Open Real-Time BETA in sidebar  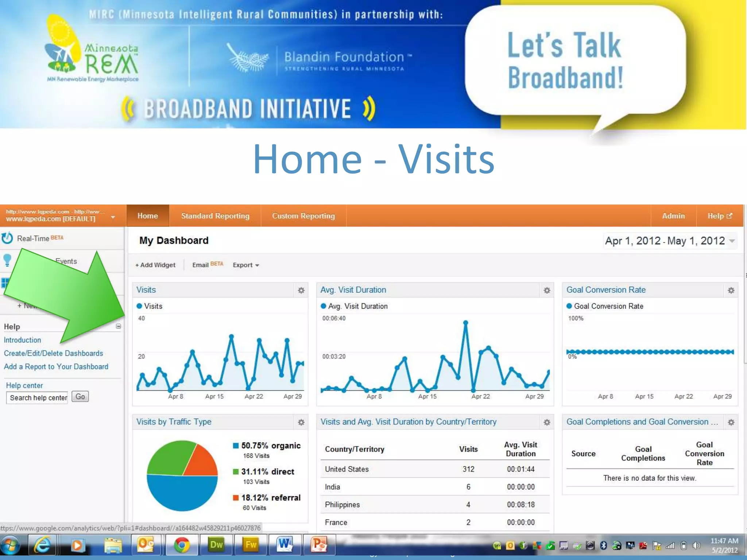click(40, 238)
